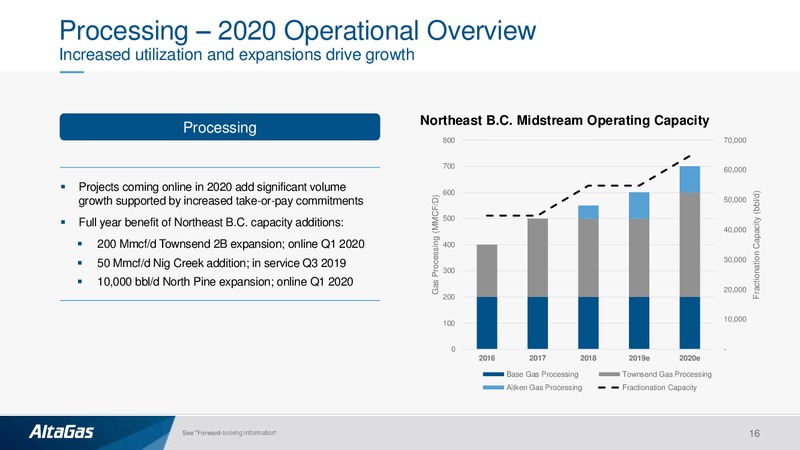Click the 'Fractionation Capacity (bbl/d)' axis title
The image size is (800, 450).
point(757,245)
